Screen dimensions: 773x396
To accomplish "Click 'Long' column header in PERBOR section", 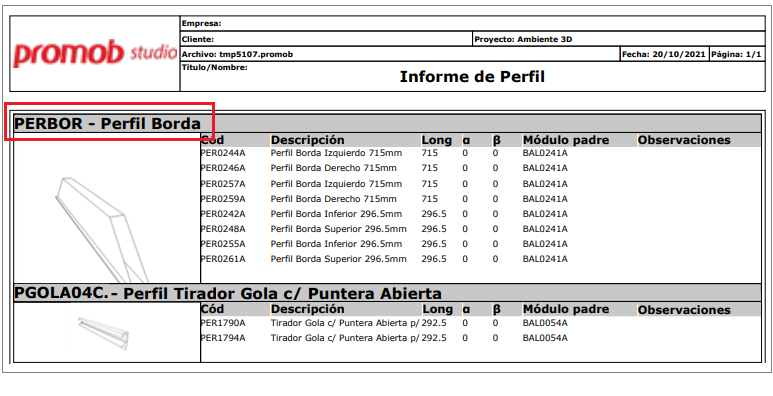I will click(x=437, y=140).
